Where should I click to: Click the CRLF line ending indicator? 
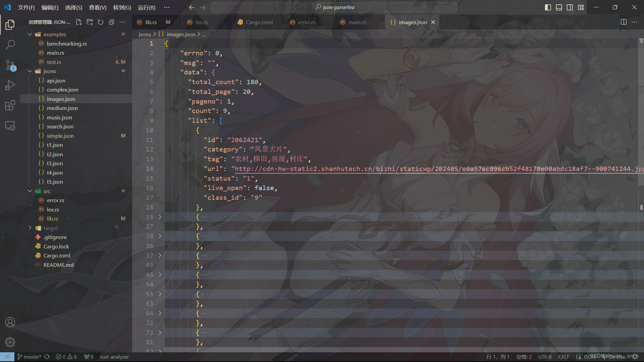564,357
